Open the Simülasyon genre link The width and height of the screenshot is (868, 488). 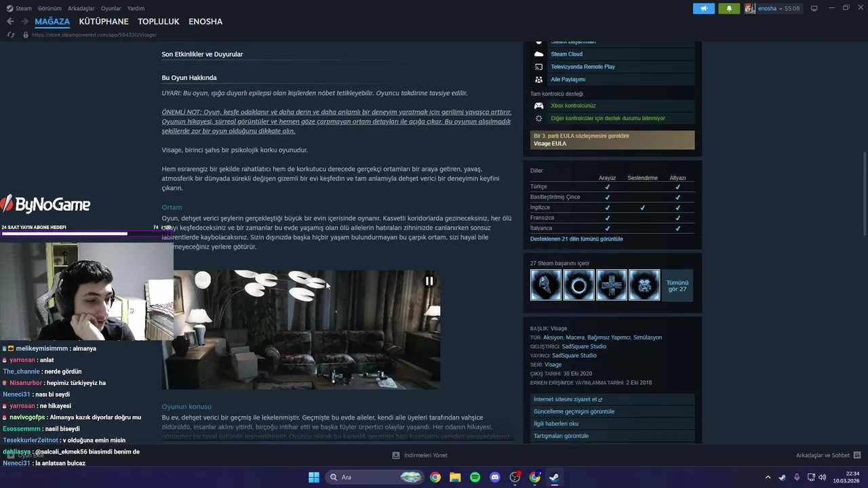(648, 338)
